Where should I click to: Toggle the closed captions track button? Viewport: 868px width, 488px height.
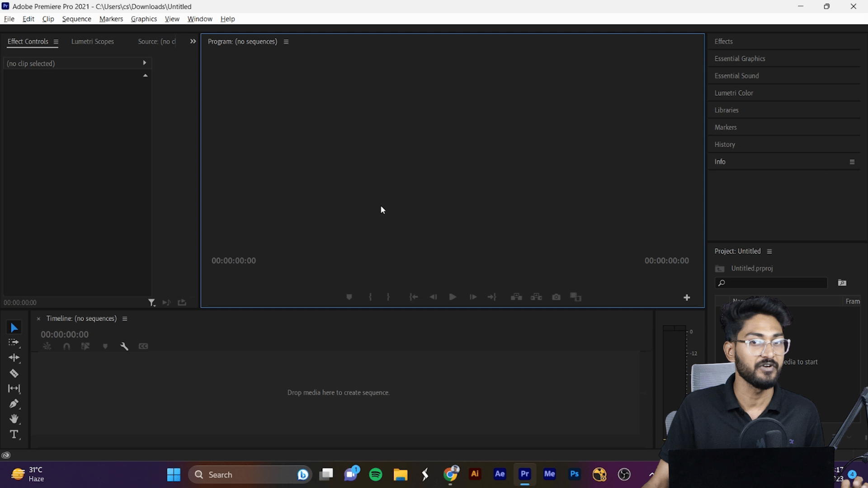[x=143, y=346]
